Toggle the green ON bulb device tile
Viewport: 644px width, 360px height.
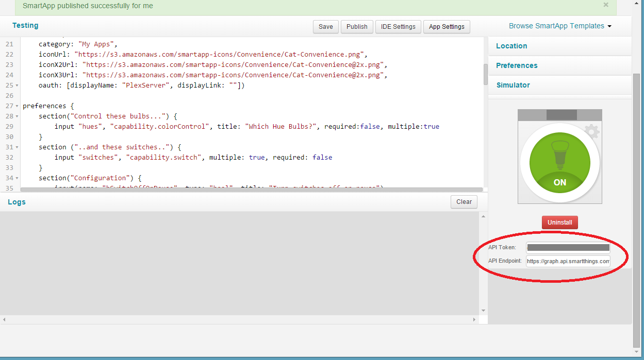(560, 163)
